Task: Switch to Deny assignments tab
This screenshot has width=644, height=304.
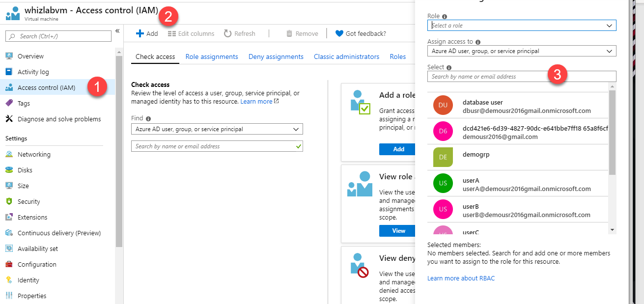Action: [x=276, y=56]
